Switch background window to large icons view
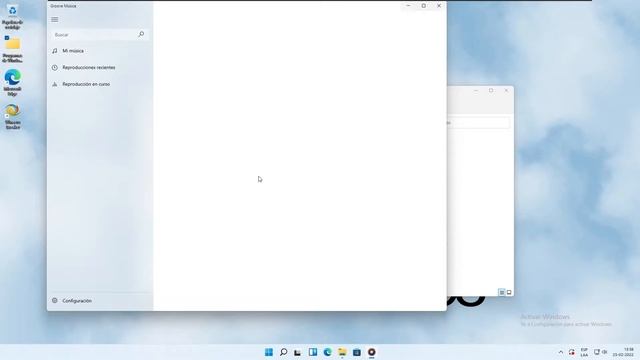The width and height of the screenshot is (640, 360). point(509,292)
